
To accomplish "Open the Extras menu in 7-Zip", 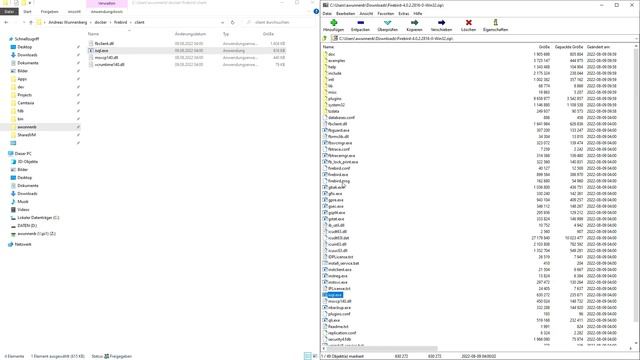I will (404, 13).
